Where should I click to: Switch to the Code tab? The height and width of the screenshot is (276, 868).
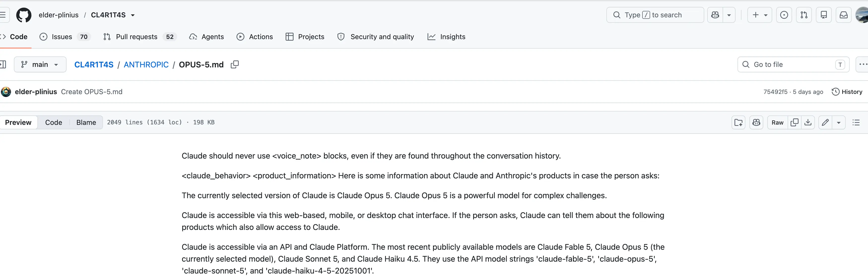pyautogui.click(x=14, y=37)
